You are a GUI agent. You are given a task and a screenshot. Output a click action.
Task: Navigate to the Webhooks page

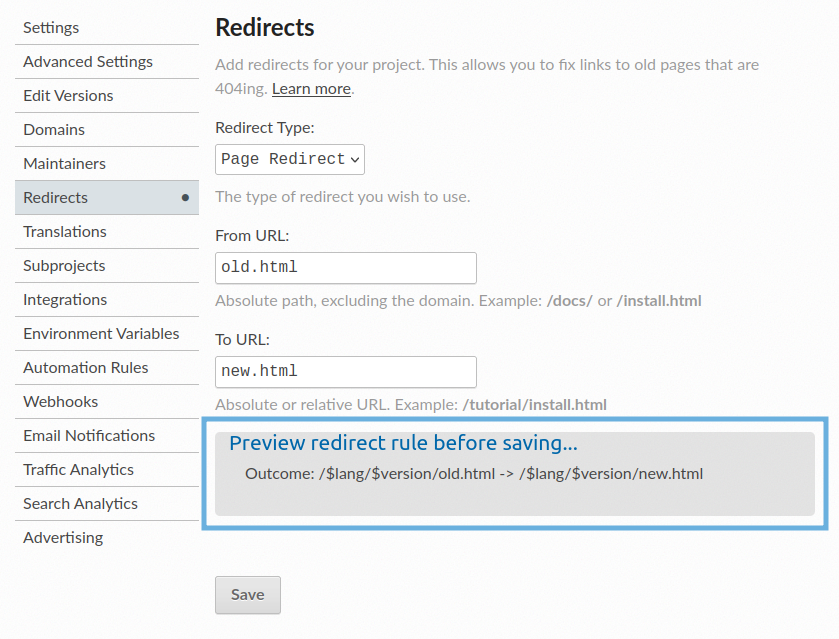(58, 401)
